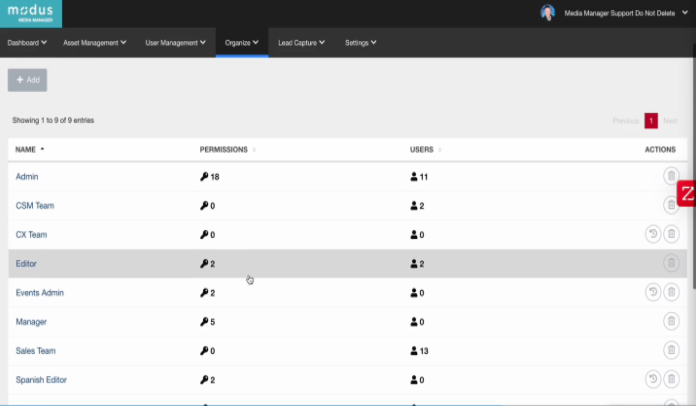696x409 pixels.
Task: Delete the CX Team group
Action: (671, 234)
